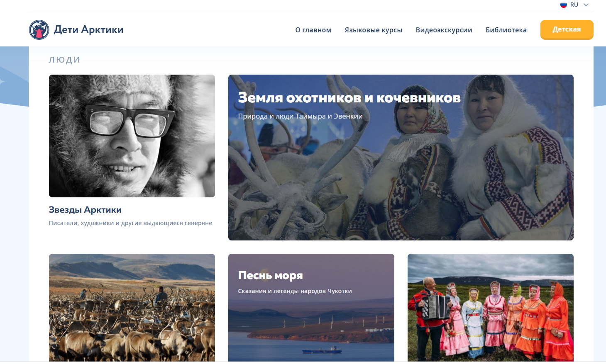This screenshot has width=606, height=364.
Task: Click the Russian flag icon
Action: pos(563,5)
